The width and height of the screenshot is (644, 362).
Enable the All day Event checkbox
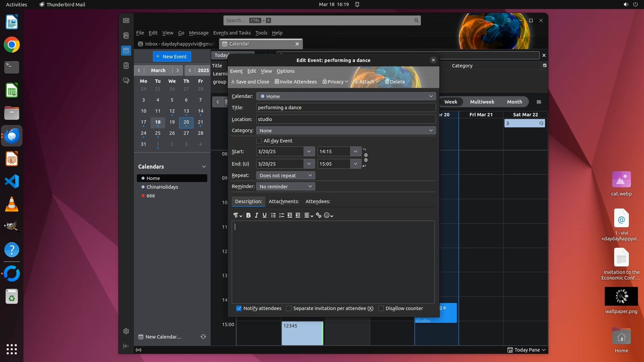(259, 141)
